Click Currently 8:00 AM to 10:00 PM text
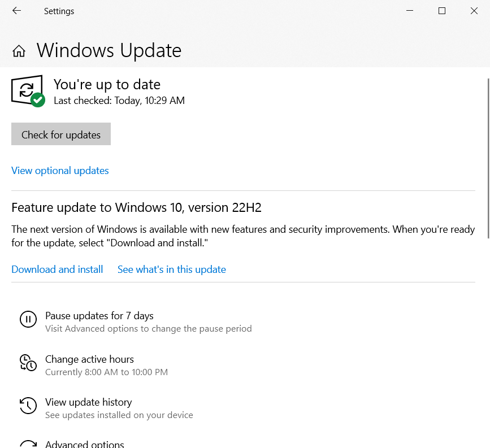This screenshot has height=448, width=490. [x=107, y=372]
